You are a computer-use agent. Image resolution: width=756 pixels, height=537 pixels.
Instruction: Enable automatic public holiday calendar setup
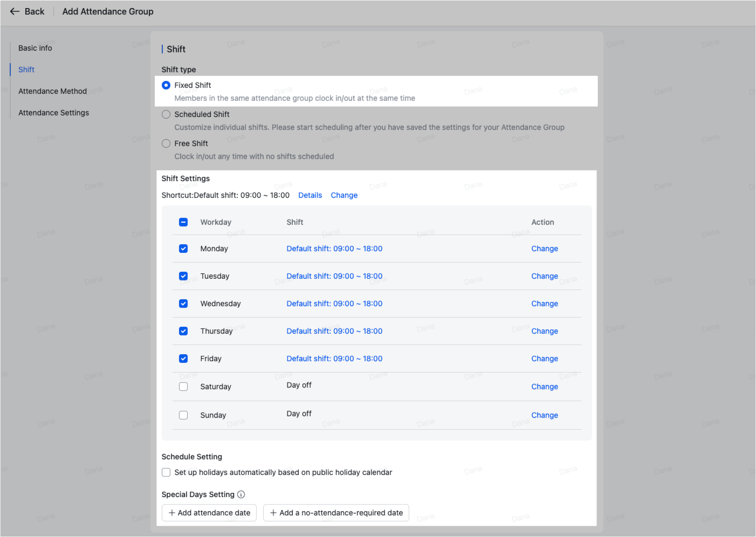(x=166, y=472)
